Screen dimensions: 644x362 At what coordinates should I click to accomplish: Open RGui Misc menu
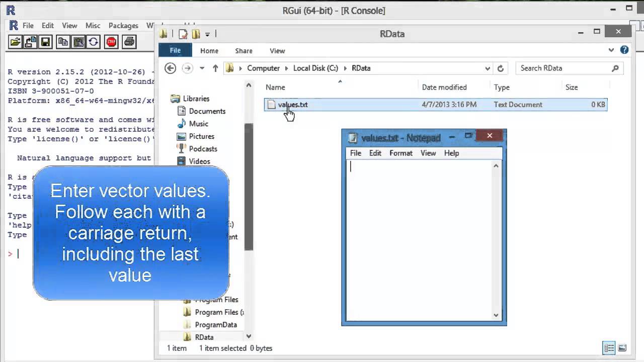tap(93, 26)
